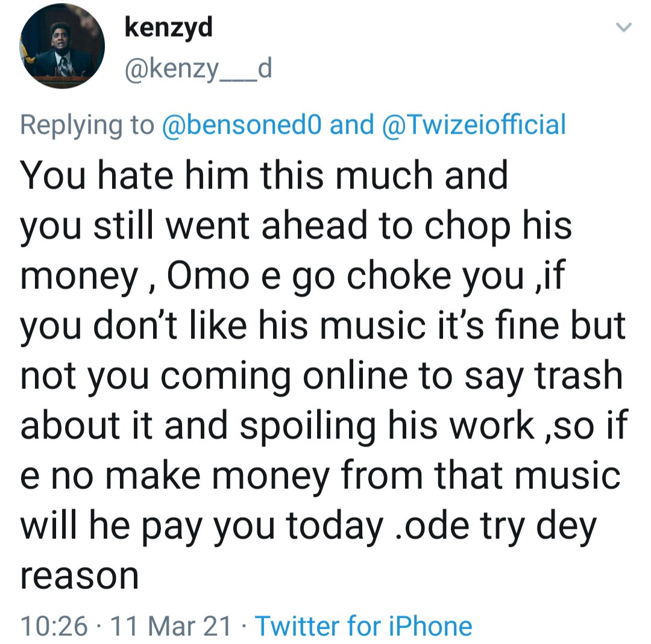Click "will he pay you today" line

[199, 525]
